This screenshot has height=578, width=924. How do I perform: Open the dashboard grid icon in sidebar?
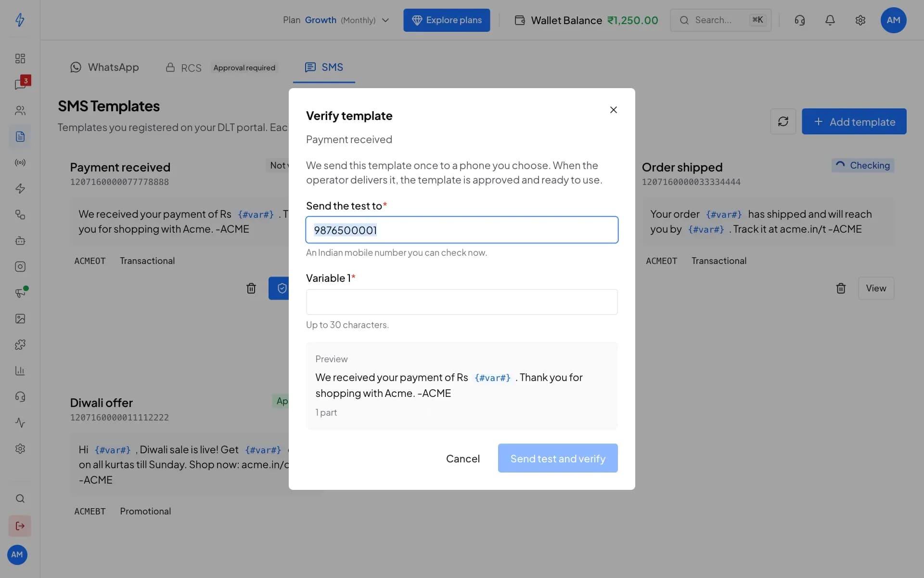tap(20, 58)
